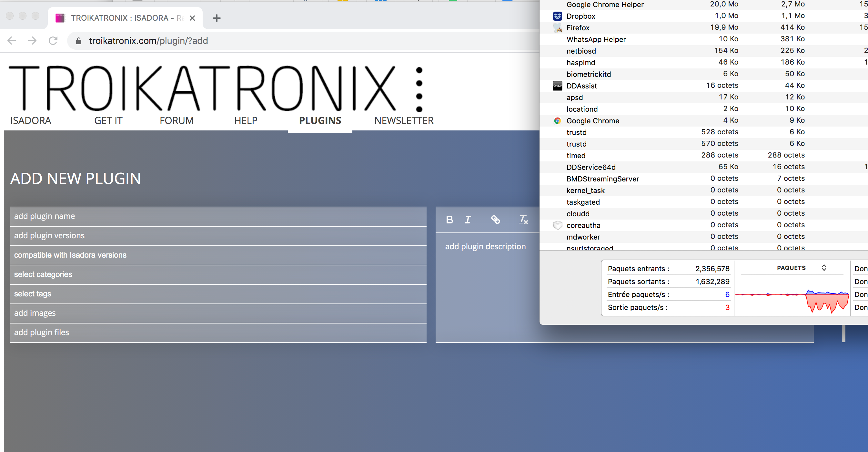Toggle bold formatting in description editor
868x452 pixels.
coord(449,220)
